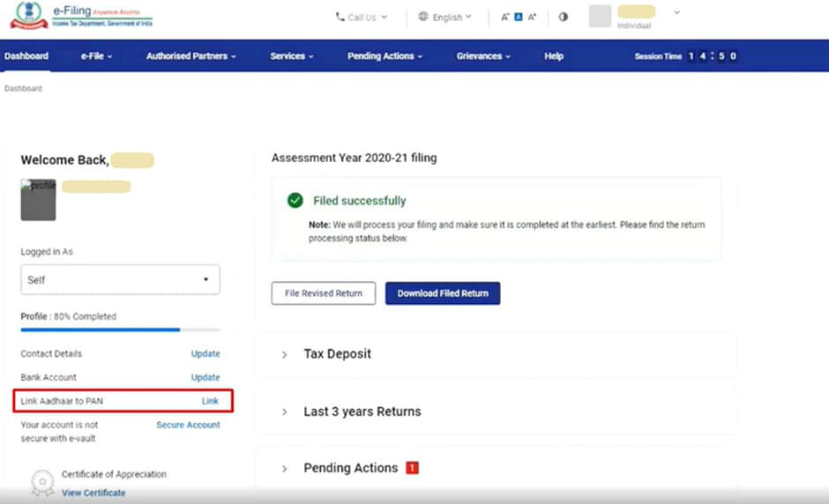This screenshot has width=829, height=504.
Task: Open the English language dropdown
Action: 444,17
